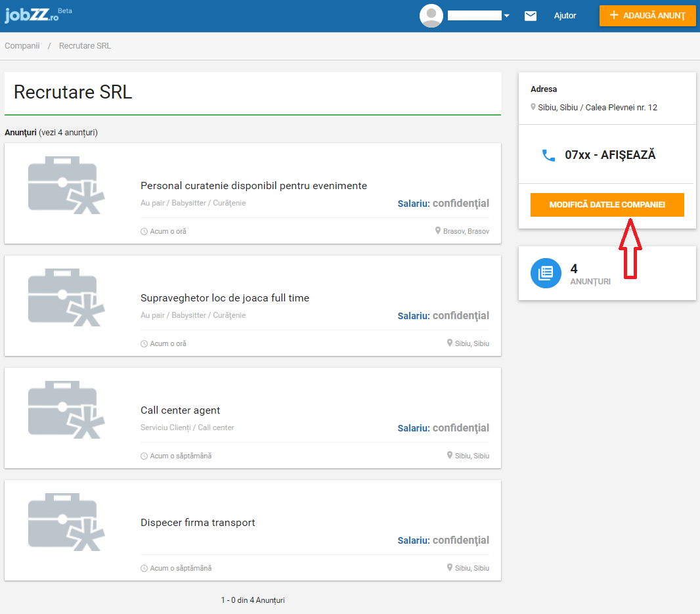Image resolution: width=700 pixels, height=614 pixels.
Task: Open Dispecer firma transport listing
Action: tap(197, 523)
